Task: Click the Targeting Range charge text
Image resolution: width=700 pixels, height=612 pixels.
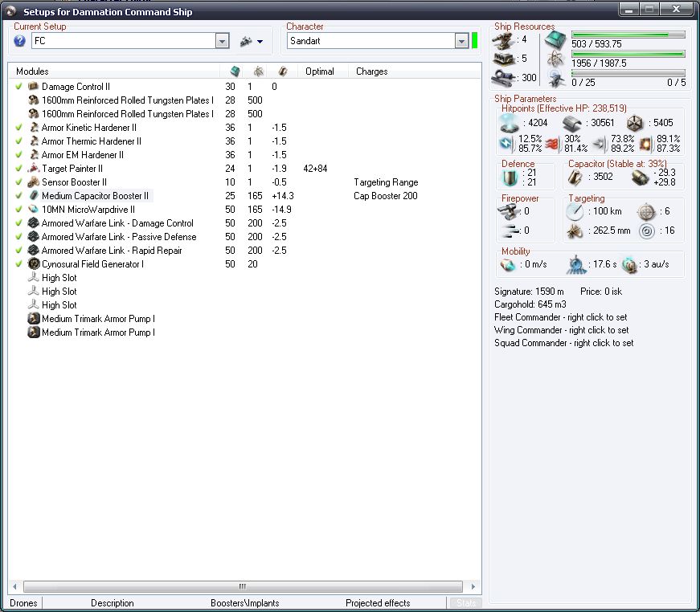Action: 386,182
